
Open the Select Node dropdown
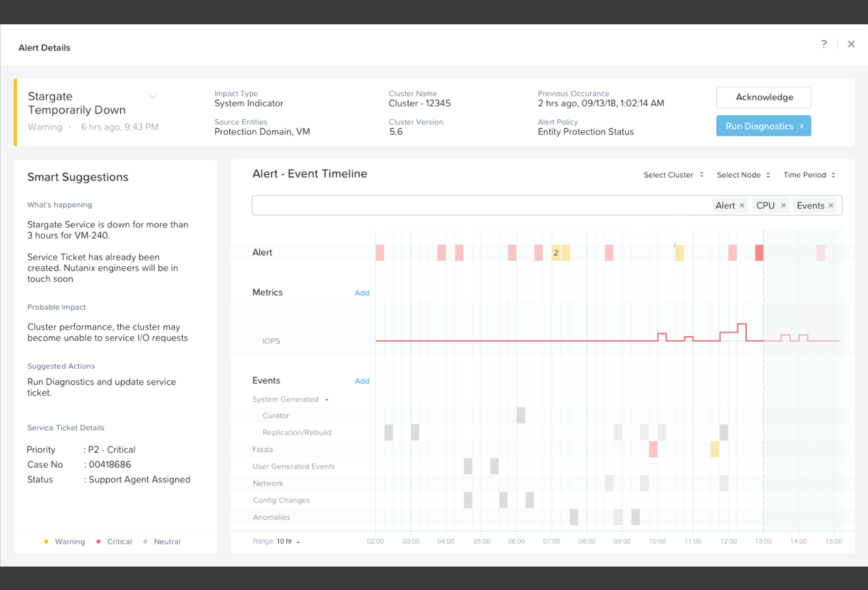[743, 175]
